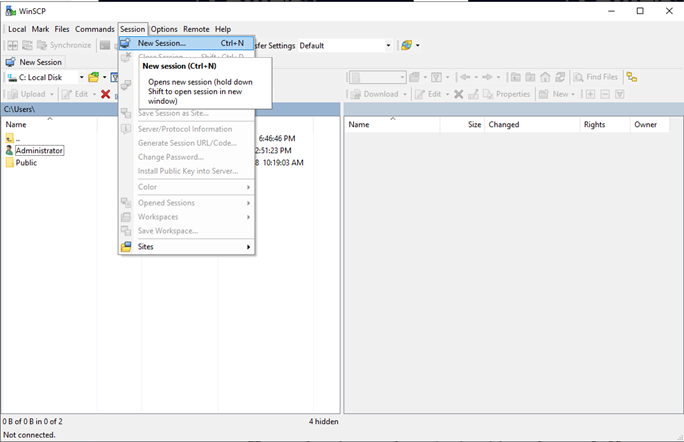Image resolution: width=684 pixels, height=442 pixels.
Task: Click the local Edit button
Action: (x=75, y=94)
